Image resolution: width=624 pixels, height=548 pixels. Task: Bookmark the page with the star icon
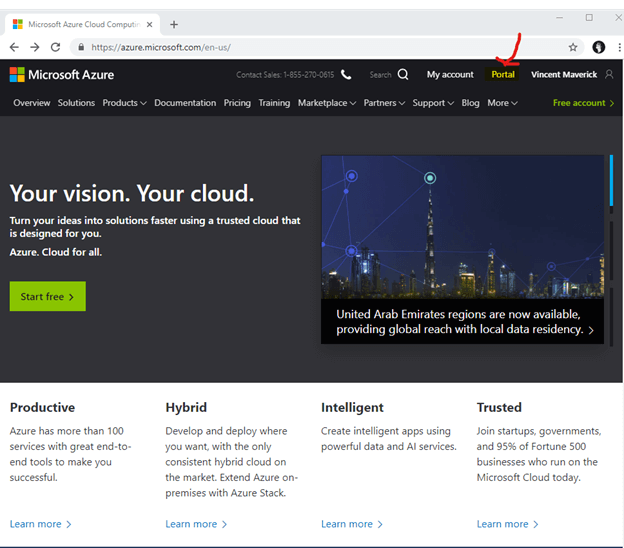coord(573,47)
